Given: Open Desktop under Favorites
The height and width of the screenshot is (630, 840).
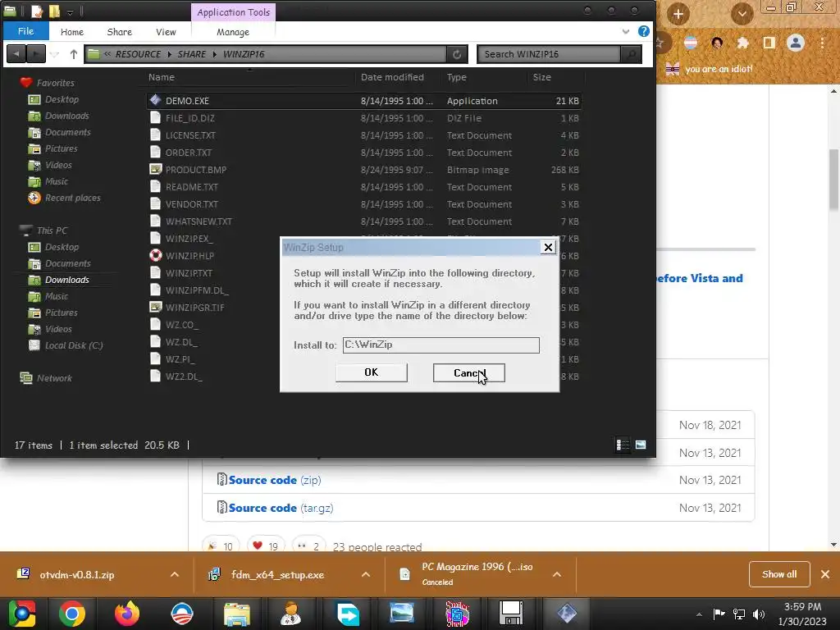Looking at the screenshot, I should click(x=62, y=99).
